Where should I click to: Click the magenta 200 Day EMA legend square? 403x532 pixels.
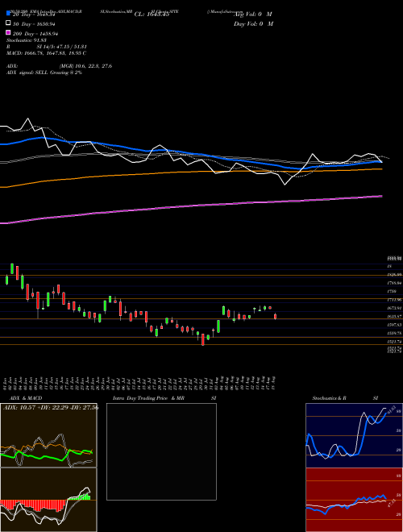(x=9, y=33)
